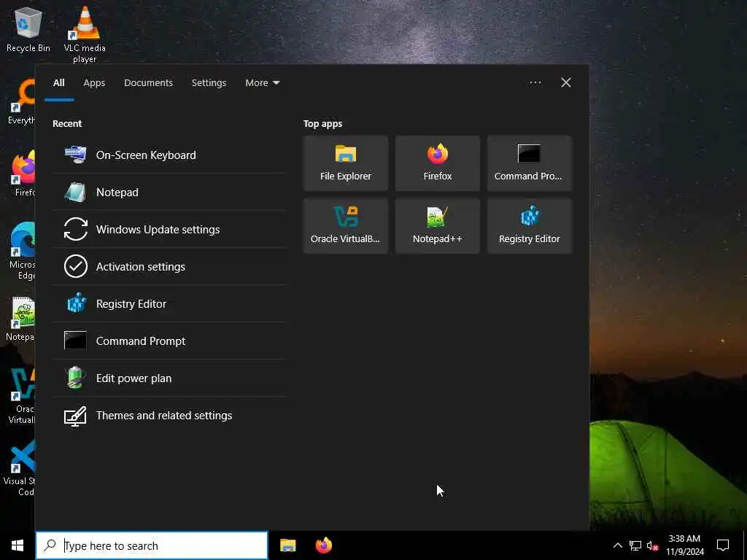Open the muted volume tray icon

652,545
